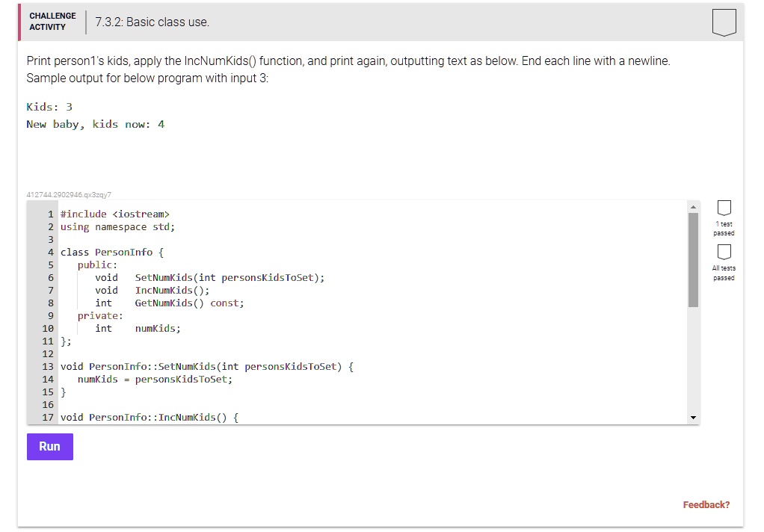764x532 pixels.
Task: Click the PersonInfo::IncNumKids() definition line
Action: pyautogui.click(x=149, y=418)
